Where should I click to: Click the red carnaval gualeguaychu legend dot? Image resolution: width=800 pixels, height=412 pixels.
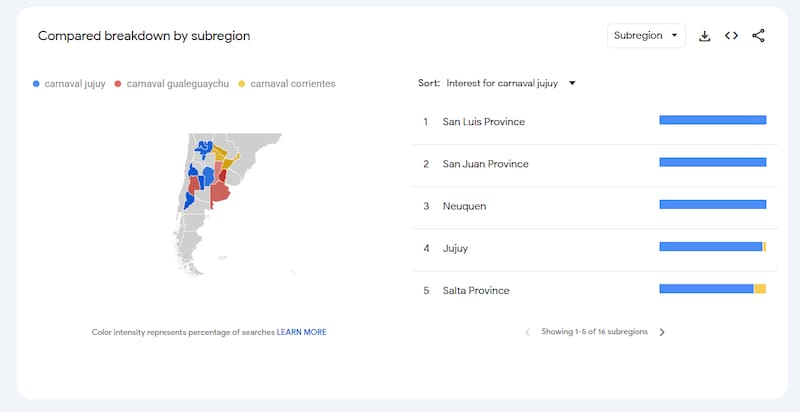[119, 84]
